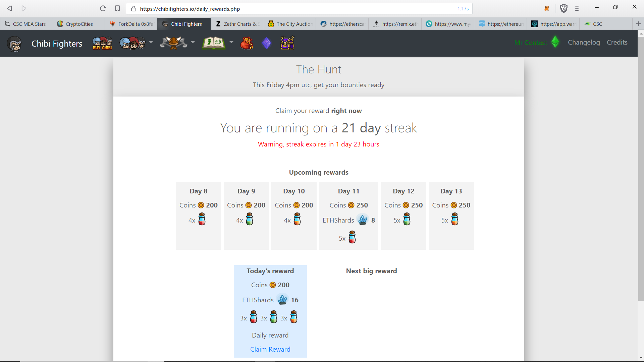The height and width of the screenshot is (362, 644).
Task: Open the Mr Contest link
Action: coord(531,43)
